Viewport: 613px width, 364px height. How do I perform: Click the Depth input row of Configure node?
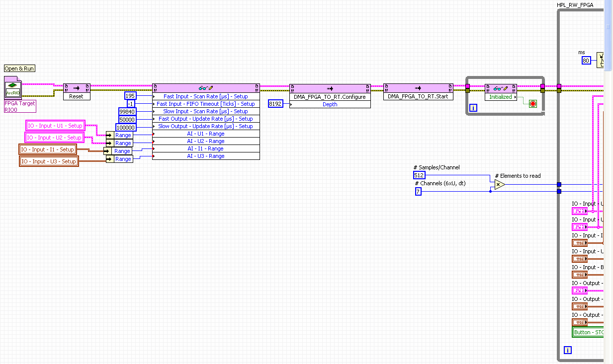click(330, 104)
